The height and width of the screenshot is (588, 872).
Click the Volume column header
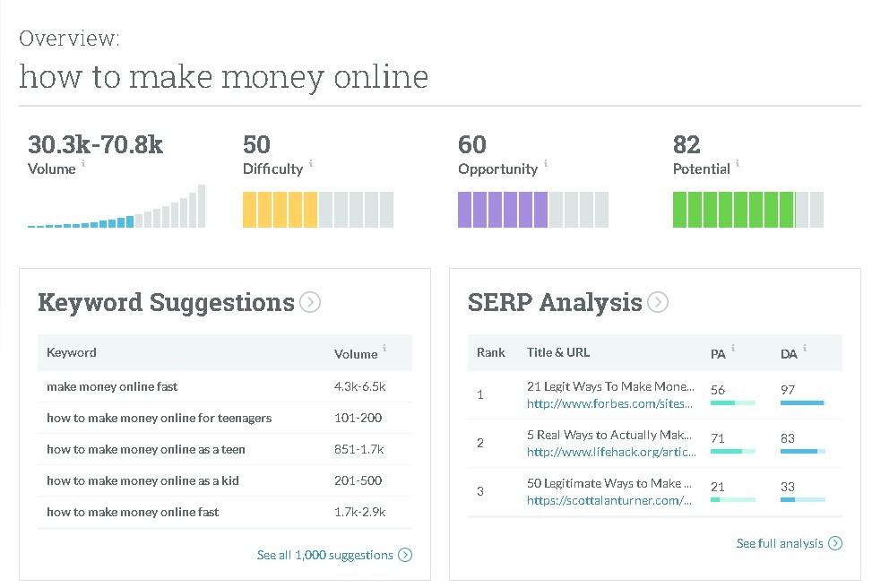356,354
